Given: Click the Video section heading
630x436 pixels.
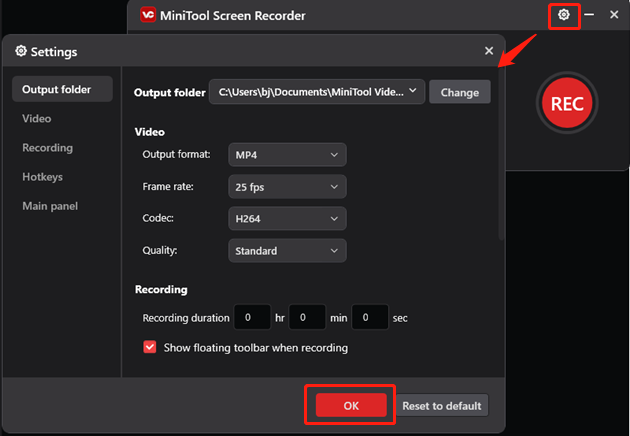Looking at the screenshot, I should coord(149,132).
